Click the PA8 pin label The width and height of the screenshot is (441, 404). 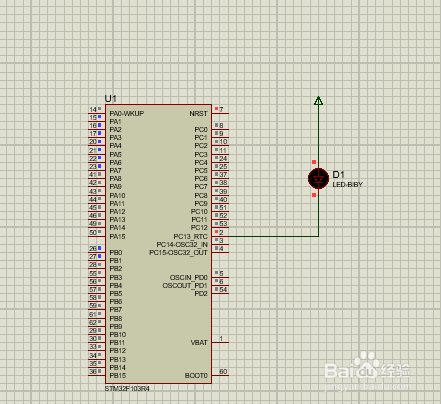115,178
